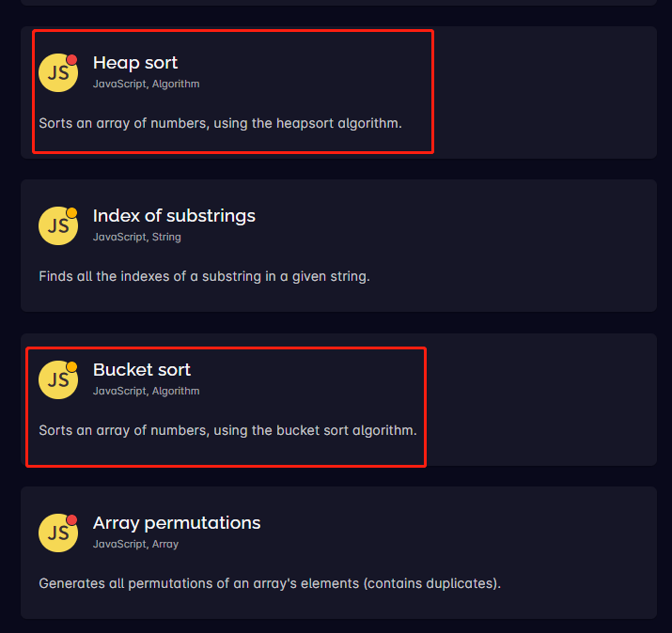
Task: Click the JS icon beside Bucket sort
Action: coord(57,379)
